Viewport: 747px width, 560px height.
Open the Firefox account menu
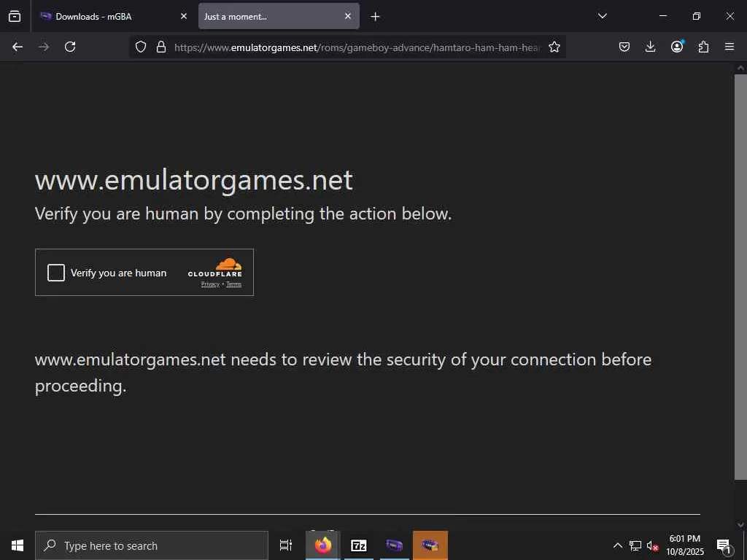(677, 46)
